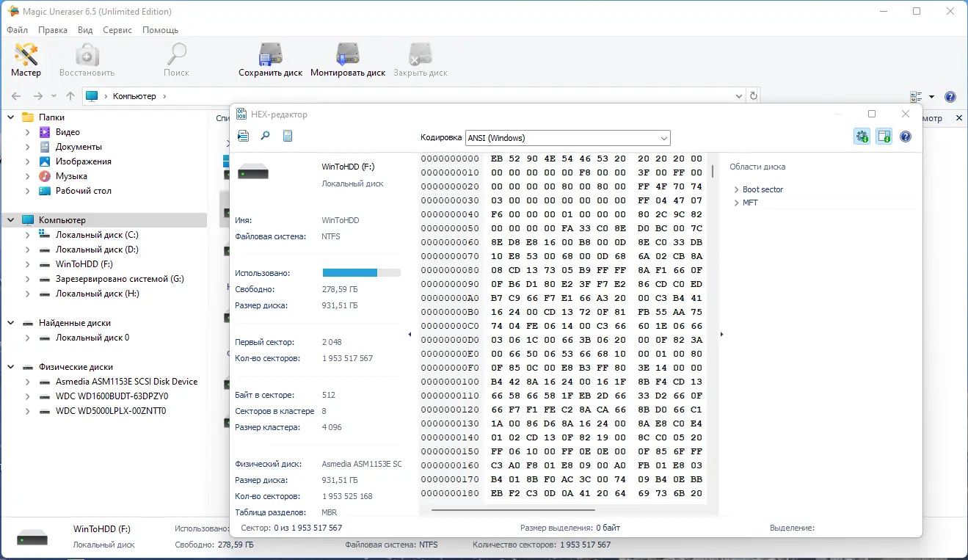Screen dimensions: 968x560
Task: Collapse the left info panel arrow
Action: coord(410,335)
